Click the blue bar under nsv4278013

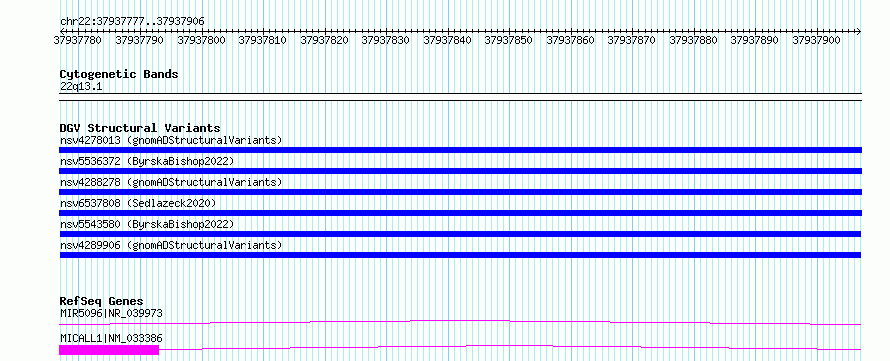pyautogui.click(x=460, y=150)
